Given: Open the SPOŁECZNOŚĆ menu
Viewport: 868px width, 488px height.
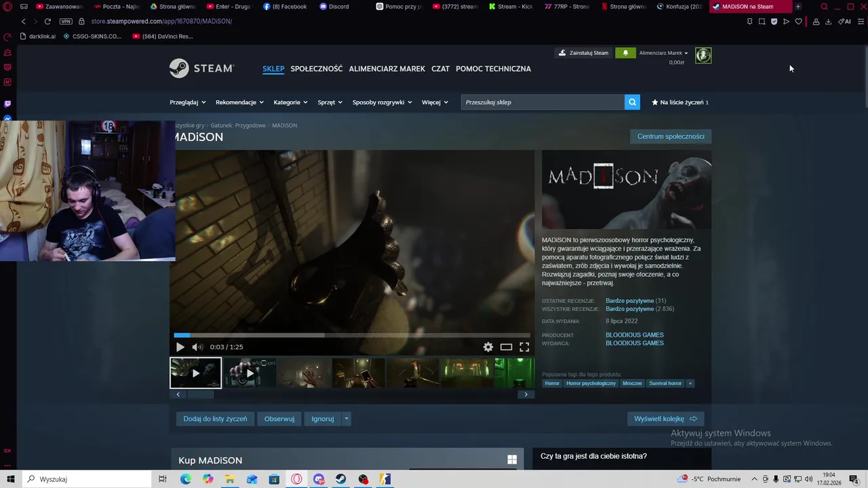Looking at the screenshot, I should (317, 68).
